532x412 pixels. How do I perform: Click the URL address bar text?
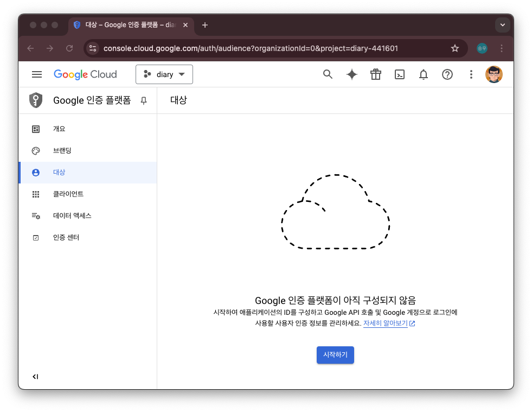click(x=251, y=48)
